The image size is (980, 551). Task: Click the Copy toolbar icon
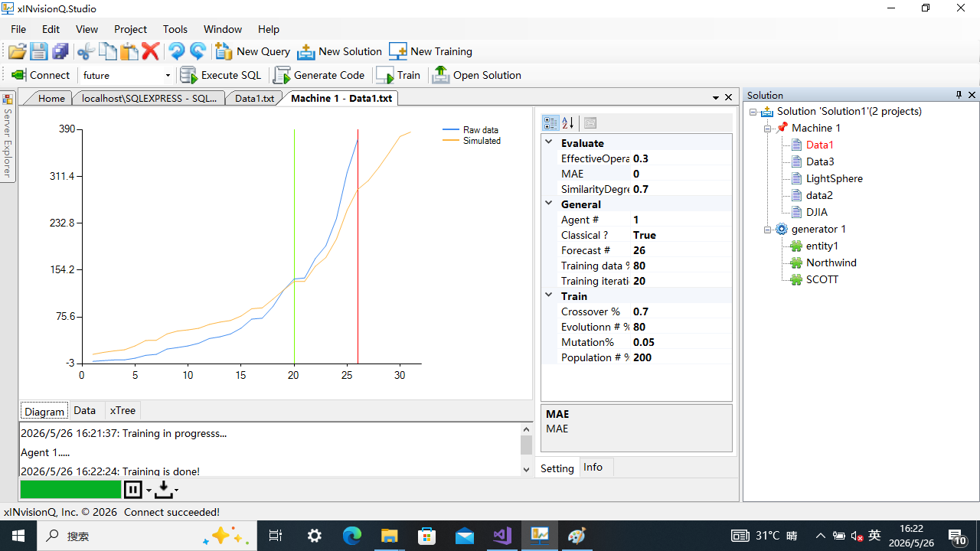108,51
